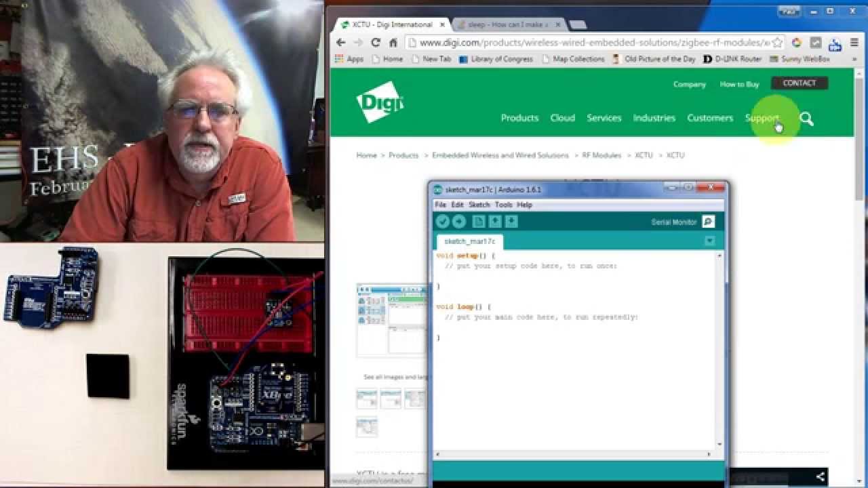Close the 'sleep - How can I make' tab
The image size is (868, 488).
(x=557, y=24)
